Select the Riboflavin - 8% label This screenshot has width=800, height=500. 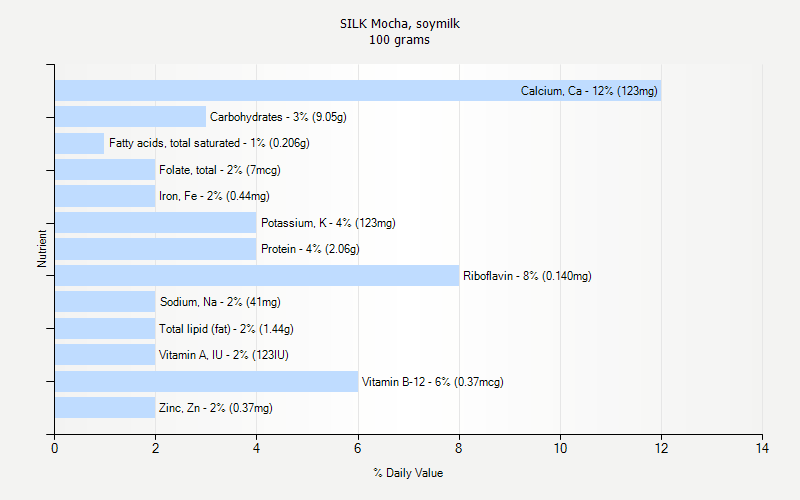click(527, 276)
